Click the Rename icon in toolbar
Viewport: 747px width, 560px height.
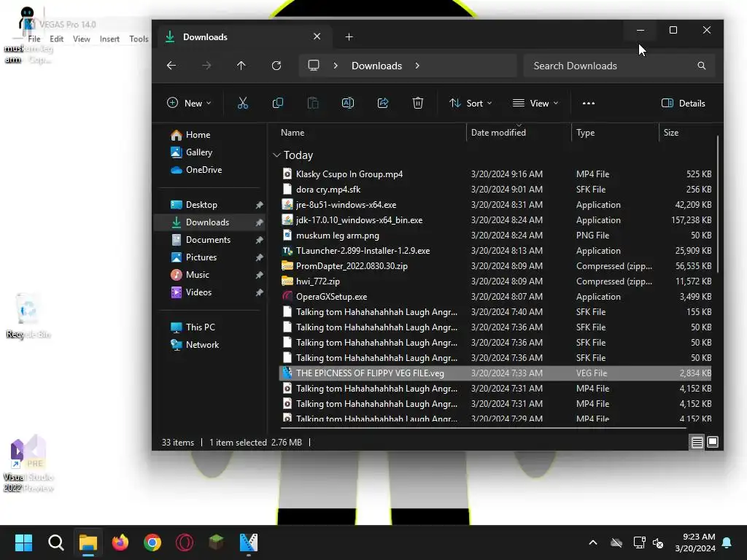pyautogui.click(x=348, y=103)
